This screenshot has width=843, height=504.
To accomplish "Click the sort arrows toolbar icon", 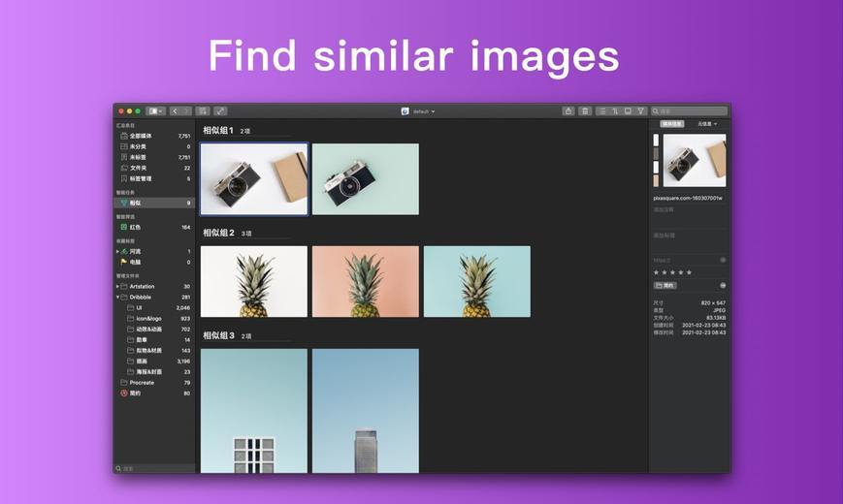I will [x=615, y=111].
